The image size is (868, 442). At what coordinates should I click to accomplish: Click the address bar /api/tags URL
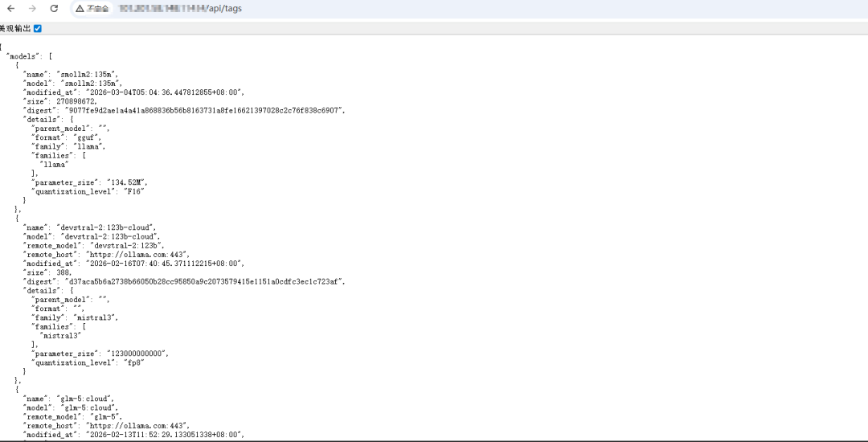223,9
